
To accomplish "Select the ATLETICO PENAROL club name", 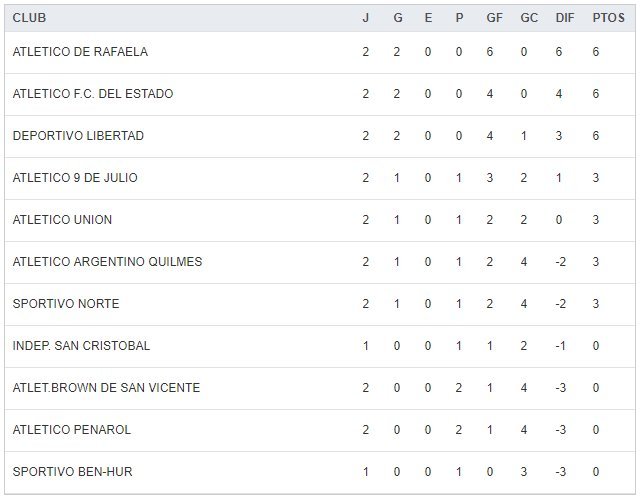I will tap(72, 430).
